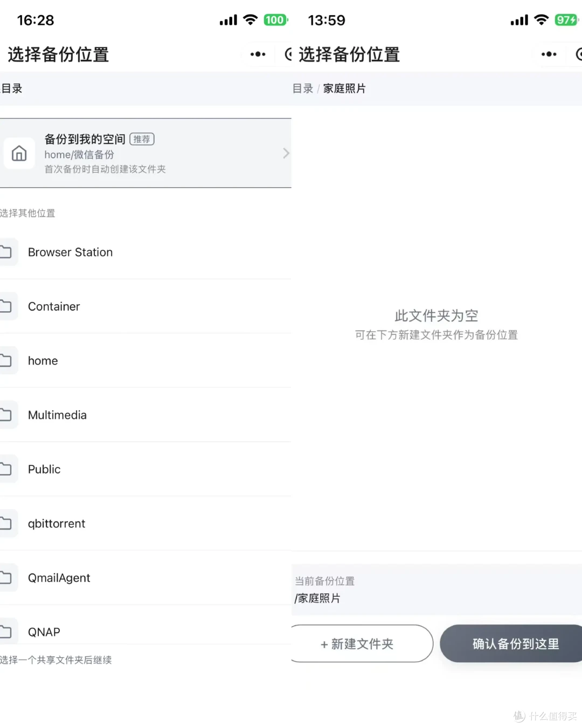582x728 pixels.
Task: Click the Container folder icon
Action: point(5,306)
